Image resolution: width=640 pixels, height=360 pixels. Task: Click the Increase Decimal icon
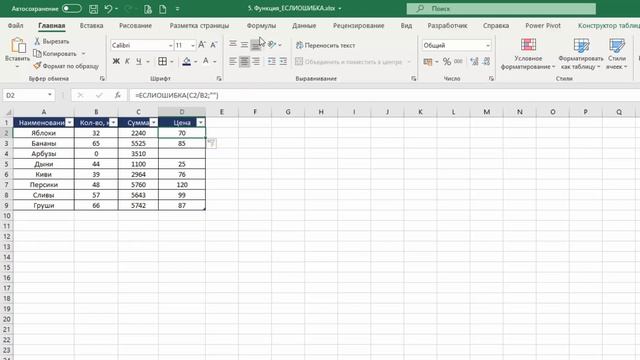[474, 62]
